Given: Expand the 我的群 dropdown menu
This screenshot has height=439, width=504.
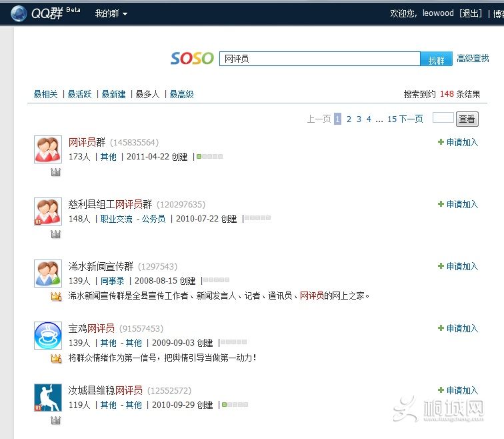Looking at the screenshot, I should [111, 13].
